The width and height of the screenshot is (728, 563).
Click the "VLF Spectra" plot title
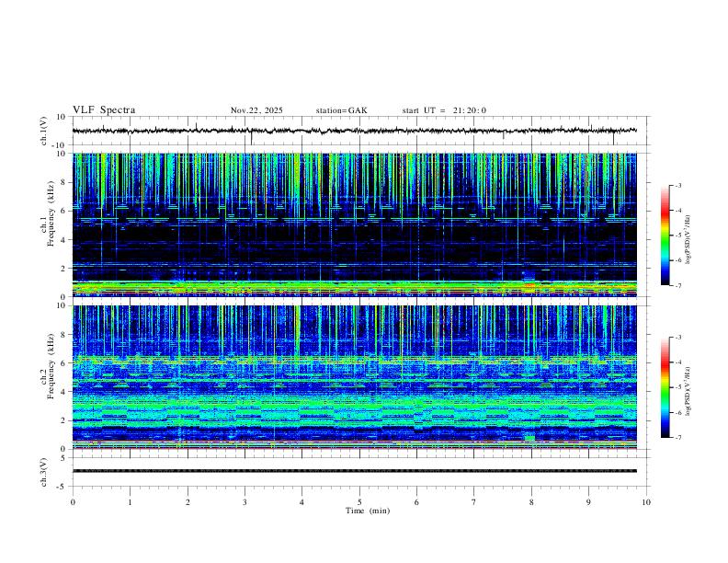104,110
